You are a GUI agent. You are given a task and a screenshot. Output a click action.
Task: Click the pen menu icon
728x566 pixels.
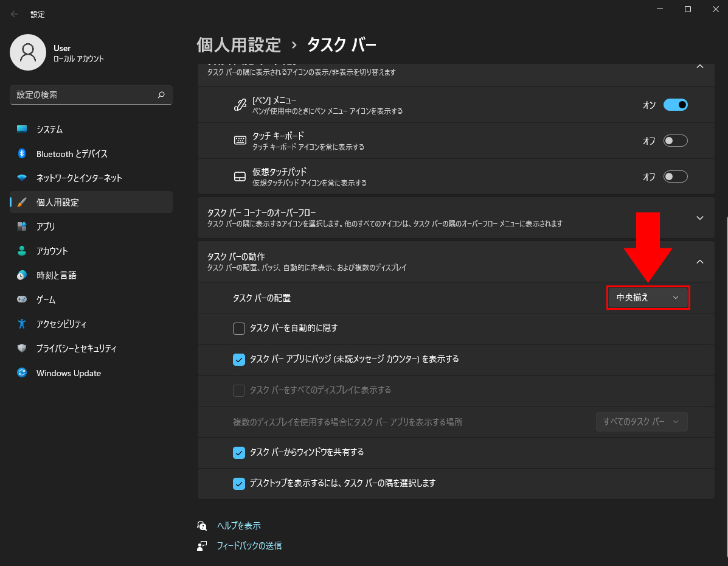click(240, 105)
